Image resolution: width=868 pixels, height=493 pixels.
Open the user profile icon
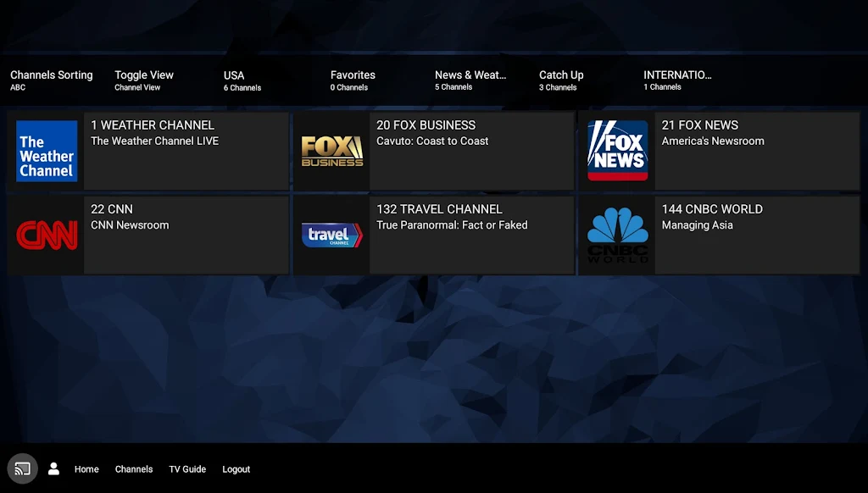click(53, 468)
